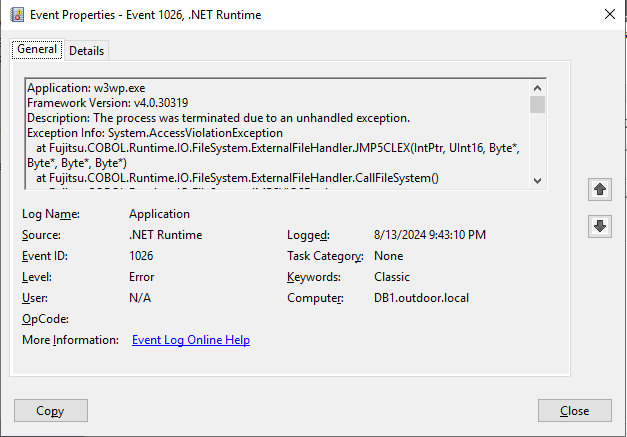This screenshot has width=627, height=437.
Task: Click the 'OpCode:' label
Action: (x=45, y=319)
